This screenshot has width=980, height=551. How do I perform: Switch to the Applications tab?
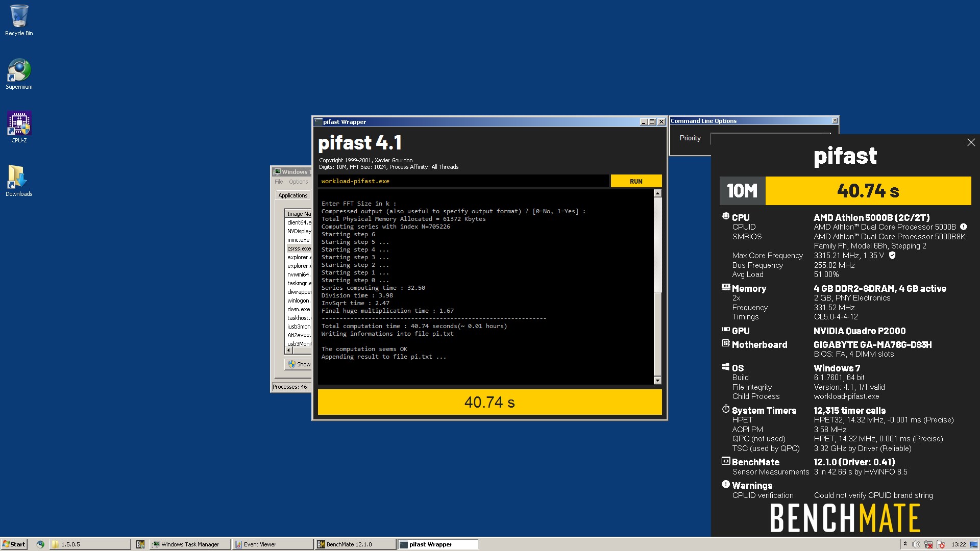point(293,195)
